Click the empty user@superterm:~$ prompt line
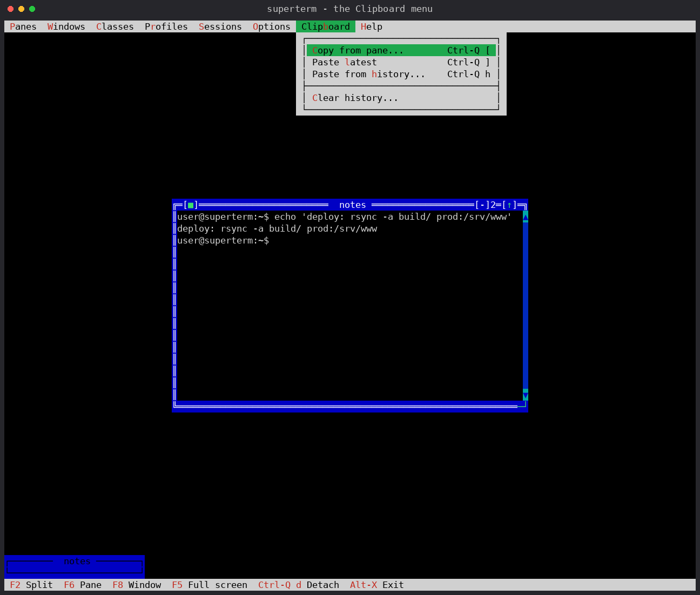The height and width of the screenshot is (595, 700). [x=223, y=241]
